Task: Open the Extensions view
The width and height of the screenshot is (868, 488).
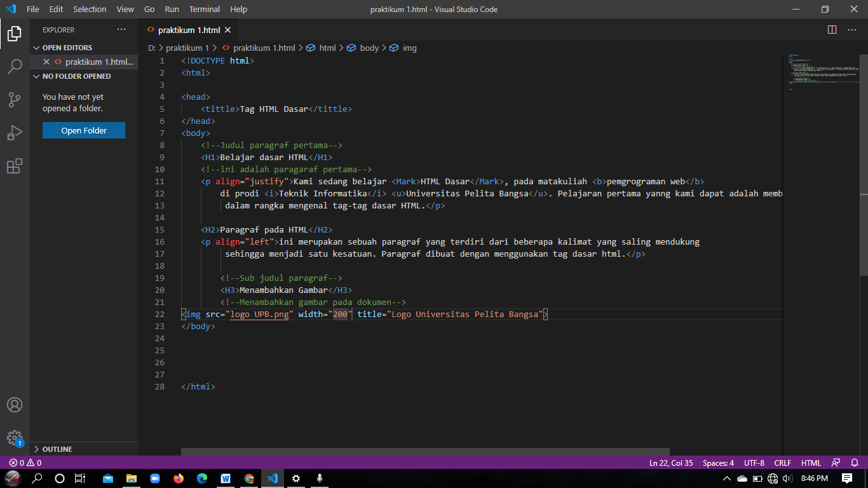Action: click(x=15, y=166)
